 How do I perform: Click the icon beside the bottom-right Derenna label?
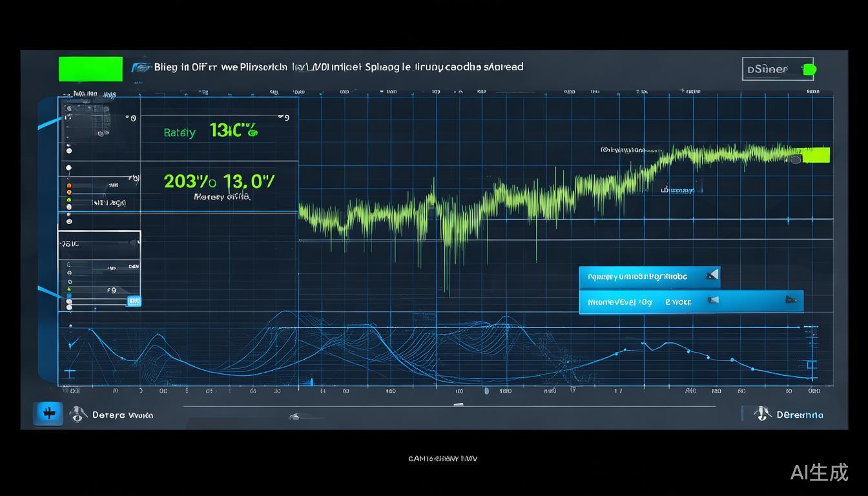pyautogui.click(x=762, y=413)
